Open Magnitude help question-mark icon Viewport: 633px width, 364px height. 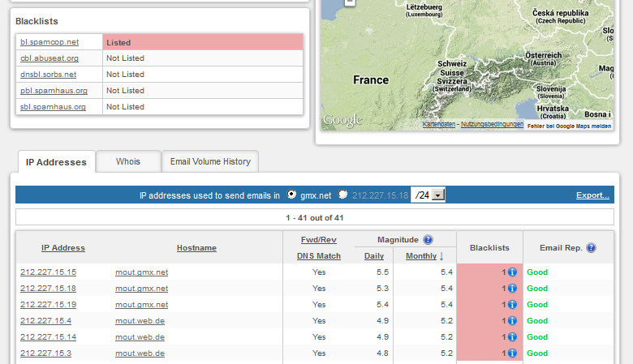tap(428, 240)
